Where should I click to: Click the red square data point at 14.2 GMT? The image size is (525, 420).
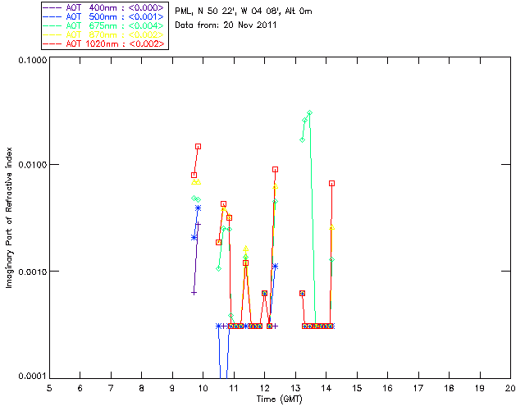[x=331, y=183]
